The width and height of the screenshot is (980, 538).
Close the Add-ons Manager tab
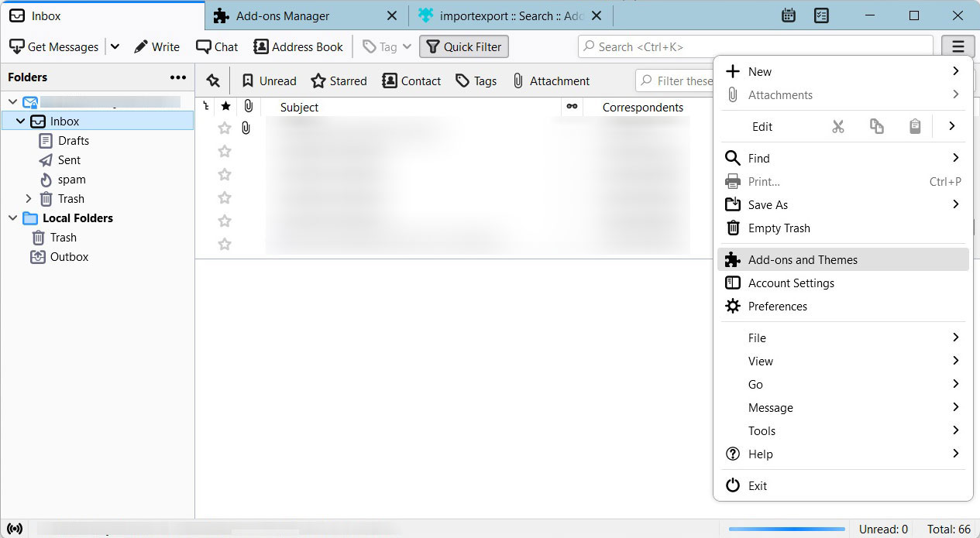[392, 15]
